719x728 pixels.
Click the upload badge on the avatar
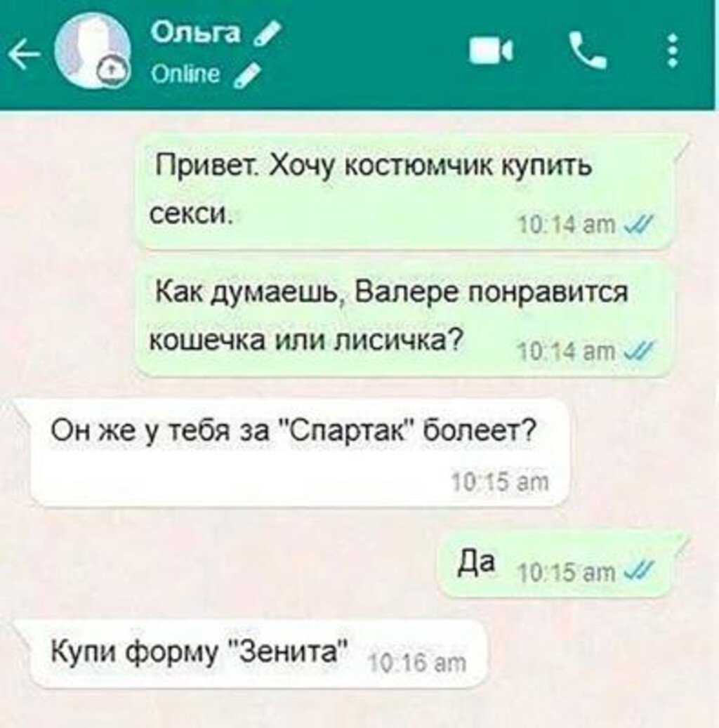(x=112, y=71)
